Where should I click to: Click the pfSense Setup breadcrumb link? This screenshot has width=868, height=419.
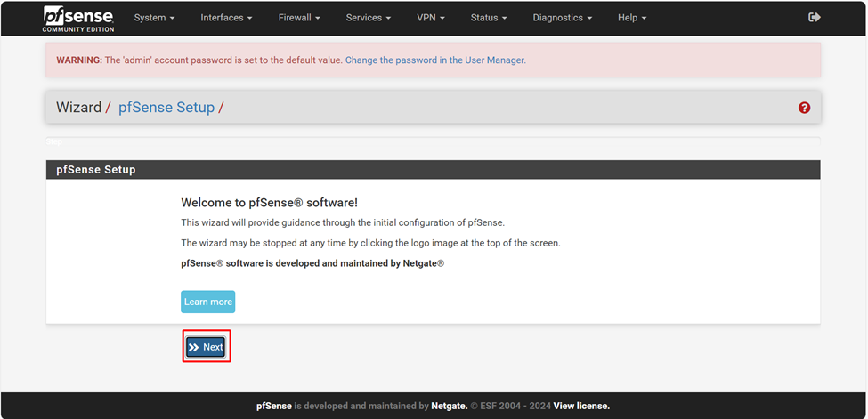point(166,108)
